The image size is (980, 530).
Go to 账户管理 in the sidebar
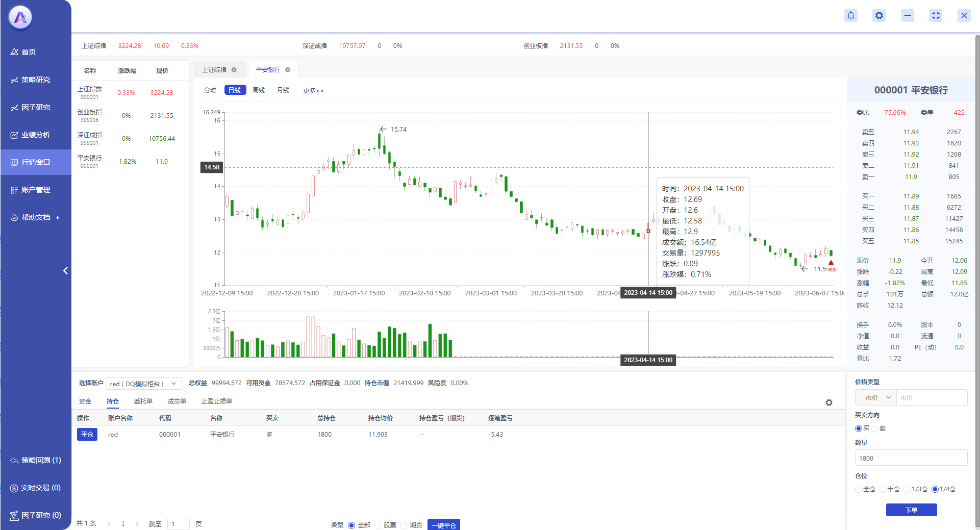click(36, 190)
